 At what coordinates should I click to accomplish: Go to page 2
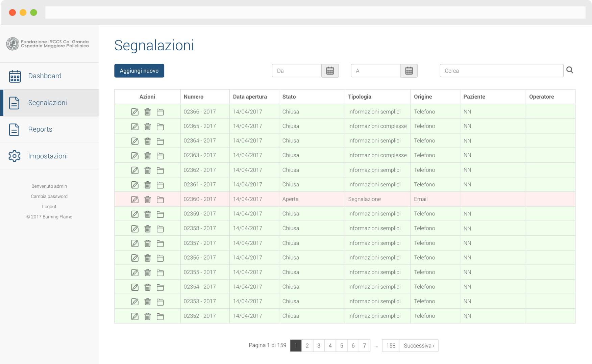coord(307,345)
